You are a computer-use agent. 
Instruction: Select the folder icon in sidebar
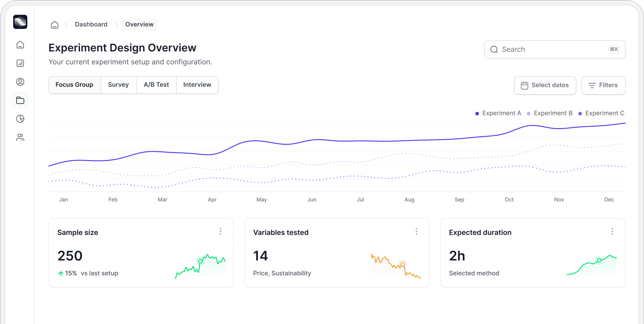point(20,100)
